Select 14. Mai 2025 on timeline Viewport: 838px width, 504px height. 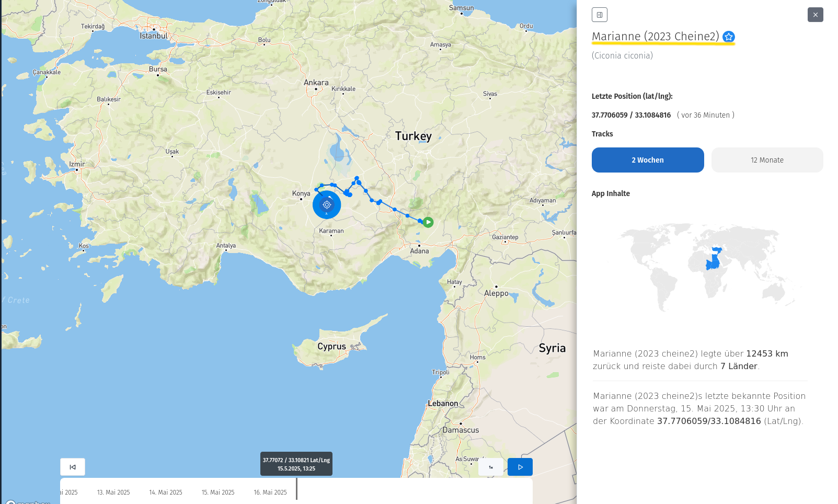(166, 492)
